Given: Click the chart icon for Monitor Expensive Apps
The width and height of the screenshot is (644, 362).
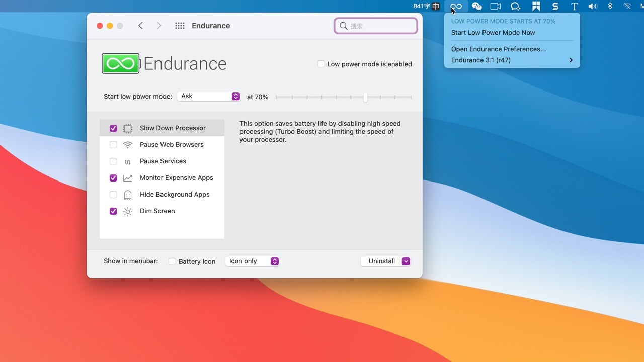Looking at the screenshot, I should pos(128,178).
